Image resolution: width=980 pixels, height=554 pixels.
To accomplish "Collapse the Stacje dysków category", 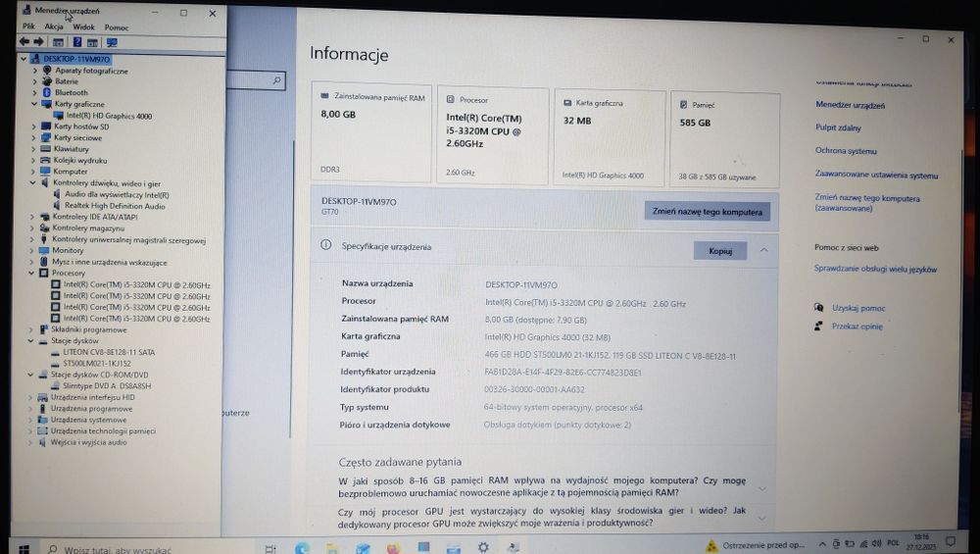I will pos(31,341).
